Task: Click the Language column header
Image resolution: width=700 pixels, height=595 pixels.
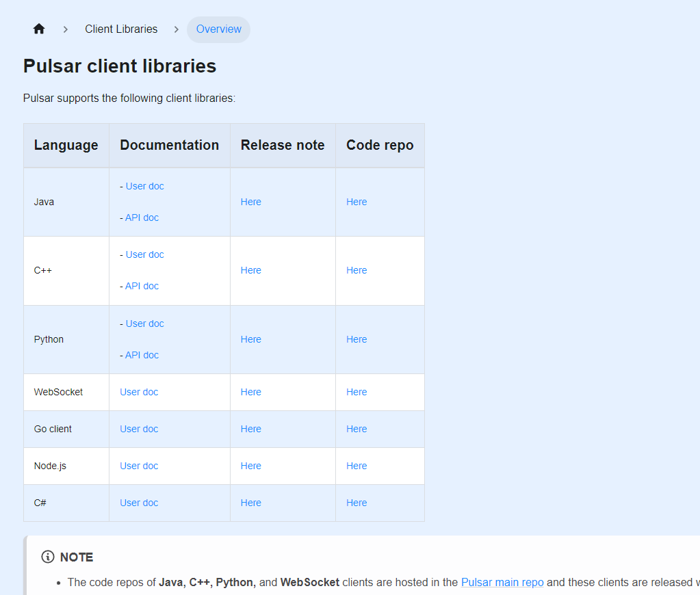Action: pos(66,145)
